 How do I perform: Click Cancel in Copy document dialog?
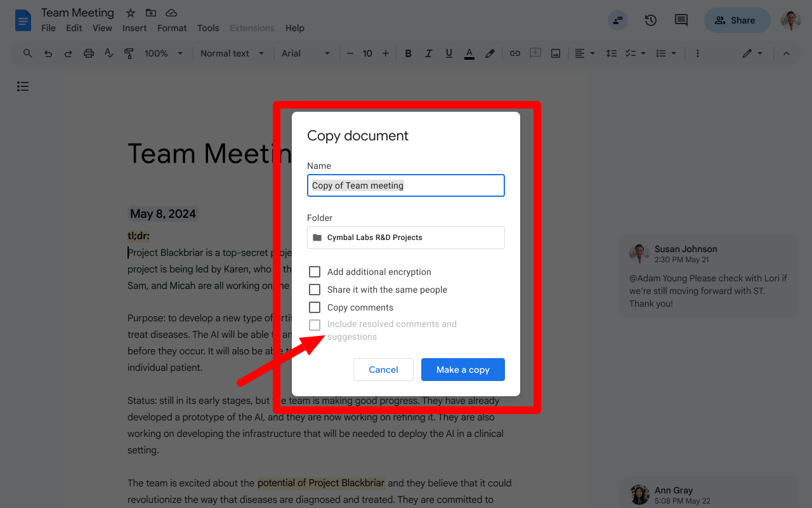[383, 370]
